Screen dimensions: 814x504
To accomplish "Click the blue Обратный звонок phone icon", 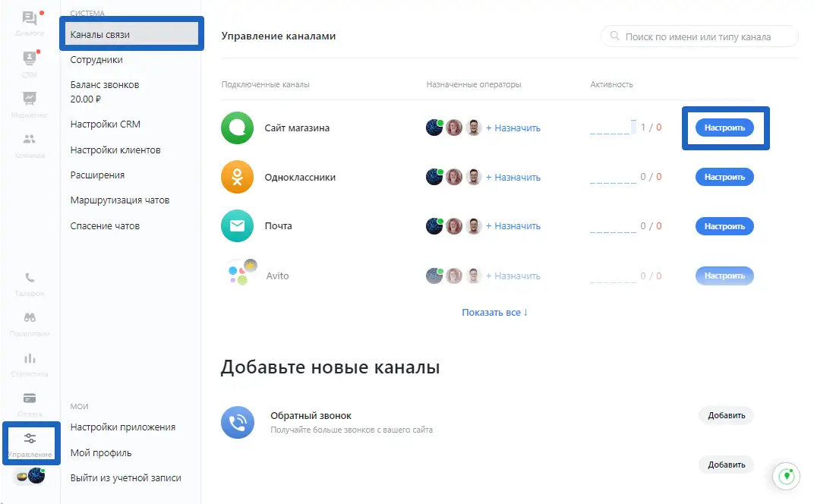I will coord(238,423).
